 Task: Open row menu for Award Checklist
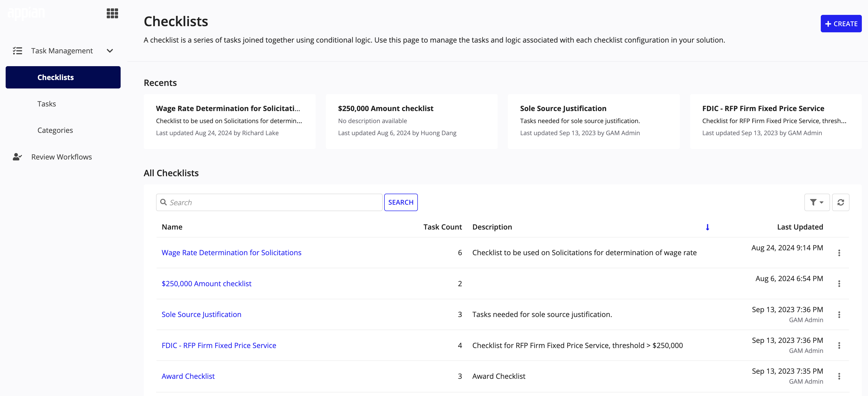coord(839,377)
